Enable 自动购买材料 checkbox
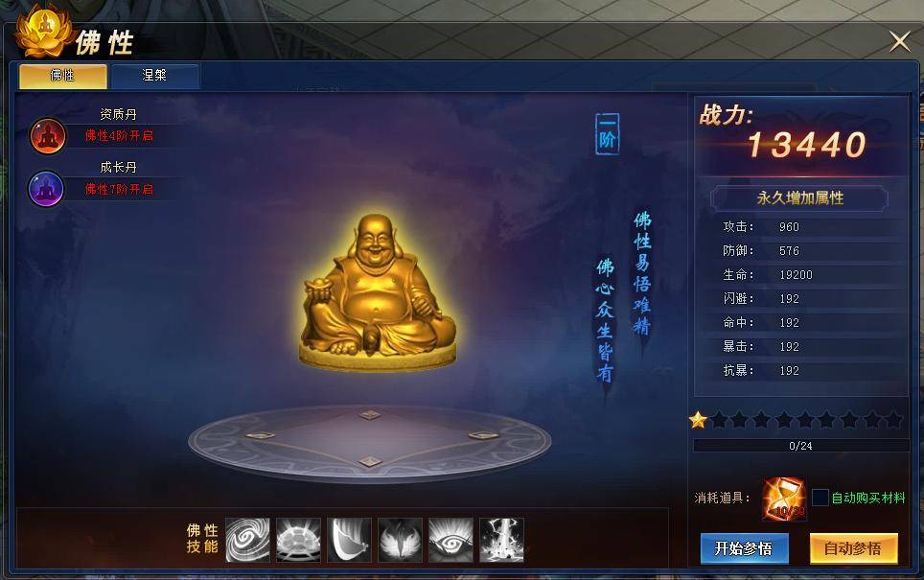Screen dimensions: 924x580 coord(820,498)
